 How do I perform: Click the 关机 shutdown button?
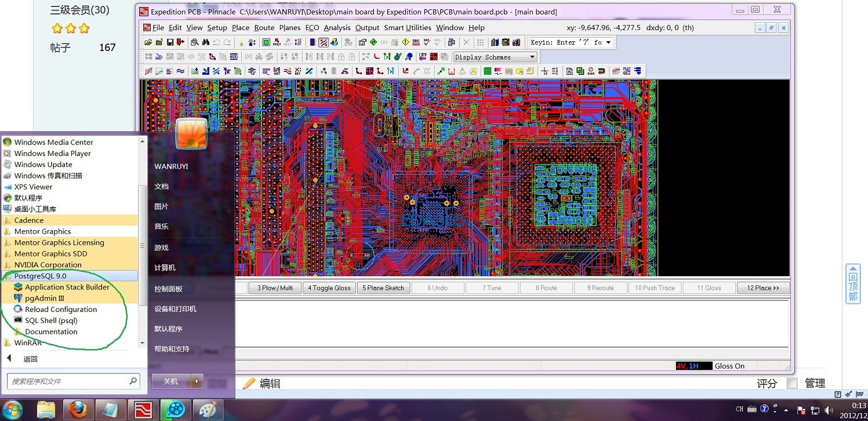(172, 381)
